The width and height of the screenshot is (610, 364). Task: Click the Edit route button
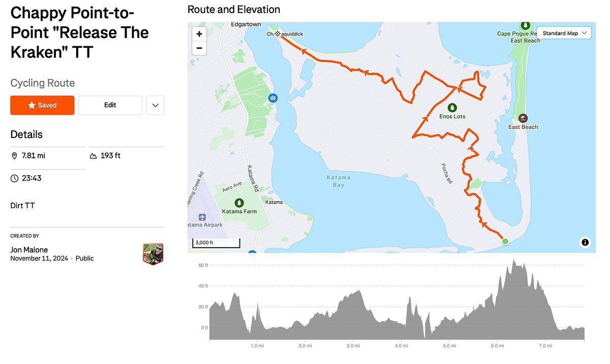[110, 105]
